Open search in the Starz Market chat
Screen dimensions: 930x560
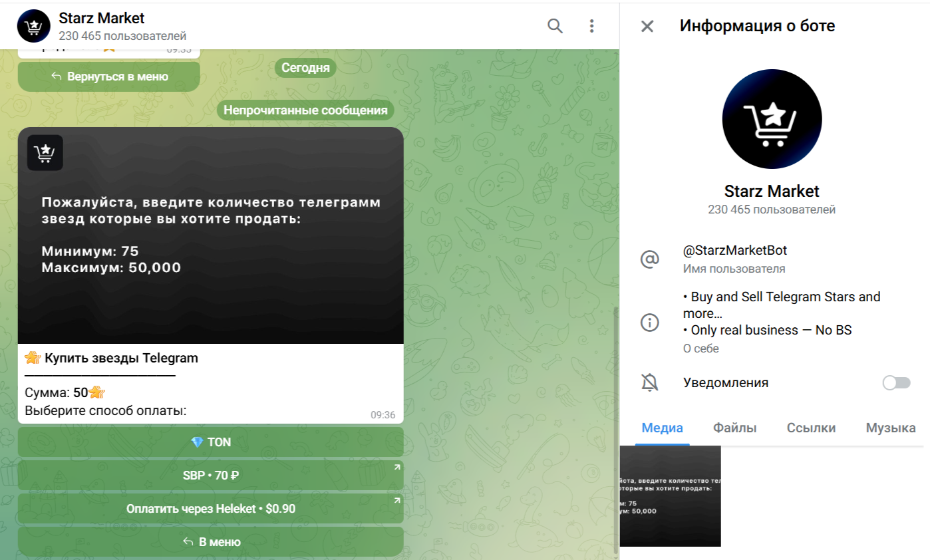(555, 26)
